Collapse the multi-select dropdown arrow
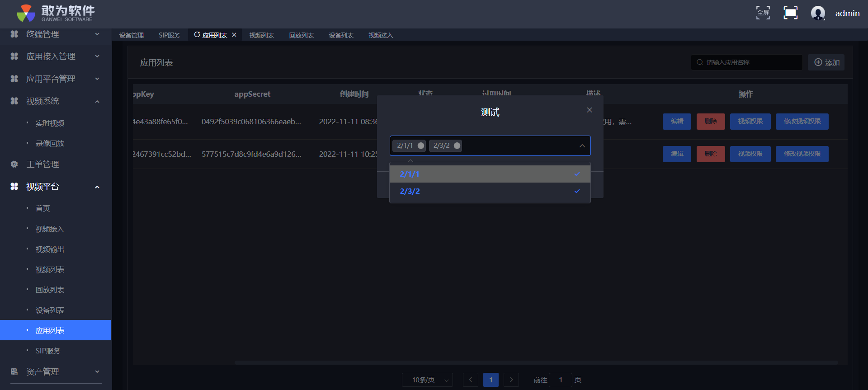 point(582,146)
